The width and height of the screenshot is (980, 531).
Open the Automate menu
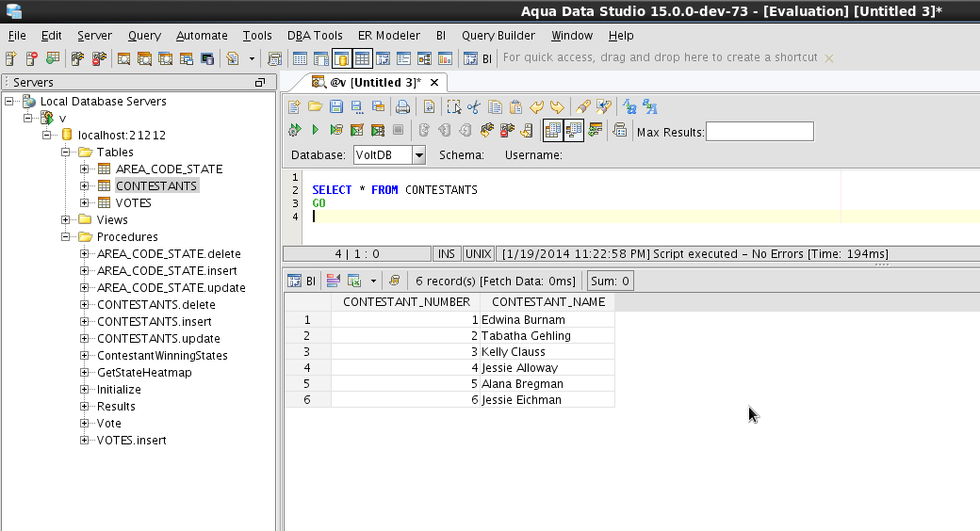202,36
